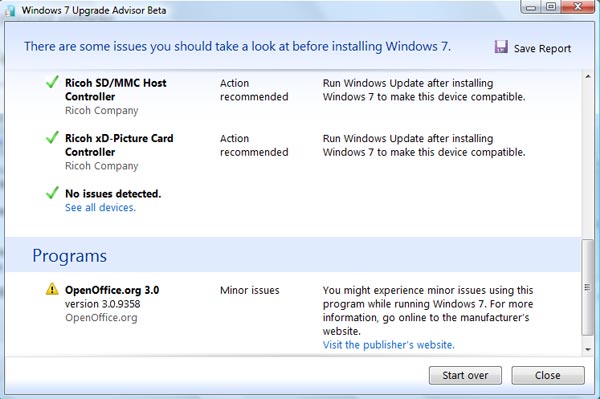Click the Close button at bottom
Viewport: 600px width, 399px height.
click(x=548, y=375)
